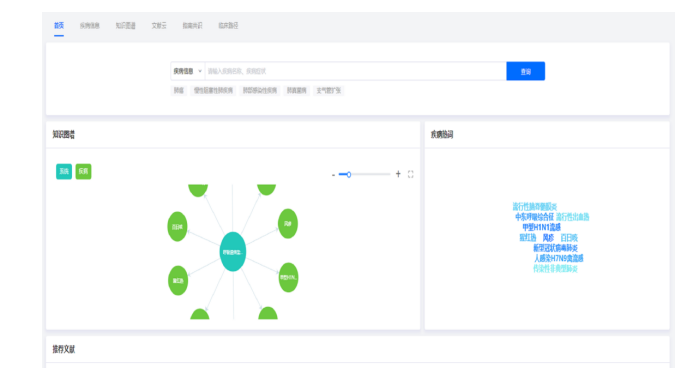
Task: Switch to the 临床路径 tab
Action: tap(228, 26)
